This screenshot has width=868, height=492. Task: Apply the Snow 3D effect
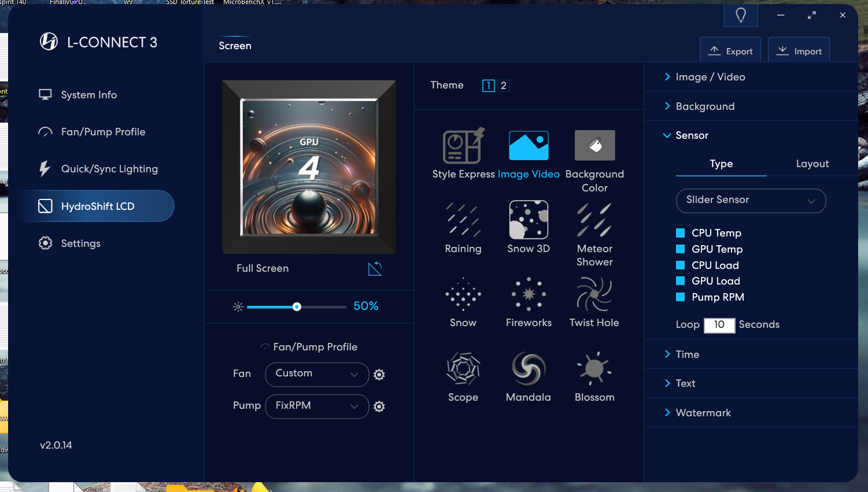(x=529, y=220)
